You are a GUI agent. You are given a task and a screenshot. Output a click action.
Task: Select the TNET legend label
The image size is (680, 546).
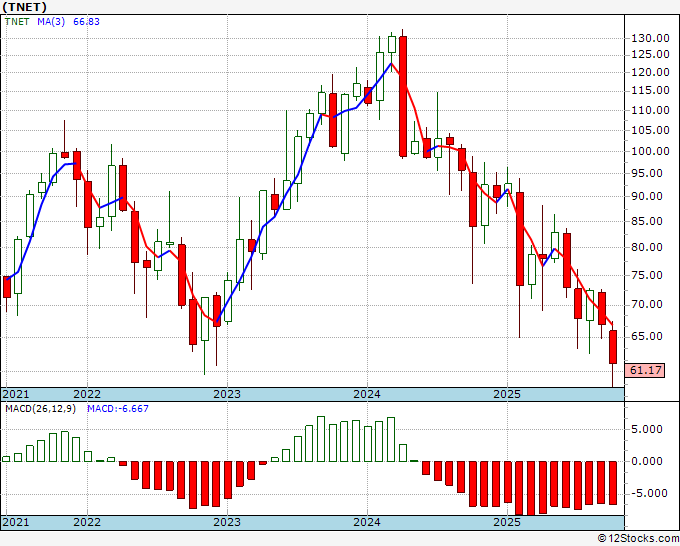click(x=17, y=21)
